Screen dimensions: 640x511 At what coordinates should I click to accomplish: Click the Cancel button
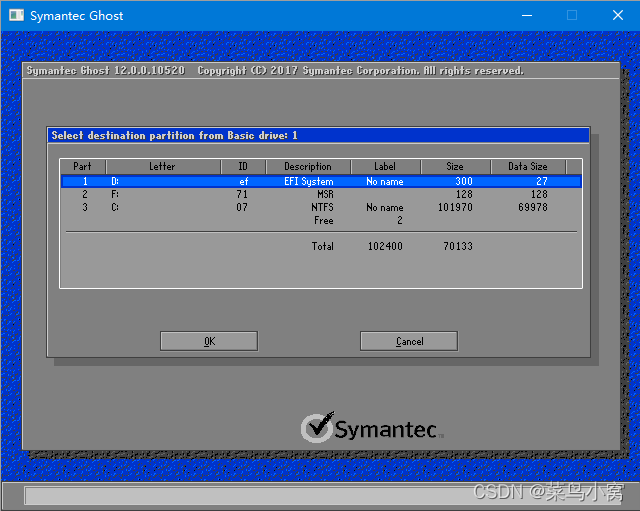click(409, 341)
